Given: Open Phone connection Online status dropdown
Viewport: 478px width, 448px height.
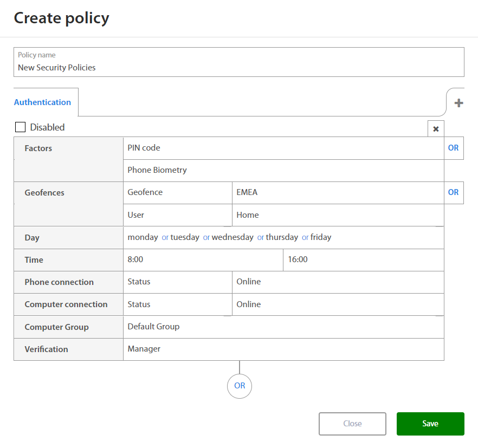Looking at the screenshot, I should (x=337, y=282).
